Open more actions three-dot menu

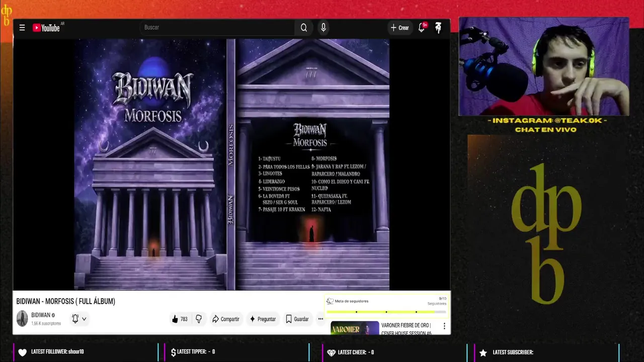[320, 319]
